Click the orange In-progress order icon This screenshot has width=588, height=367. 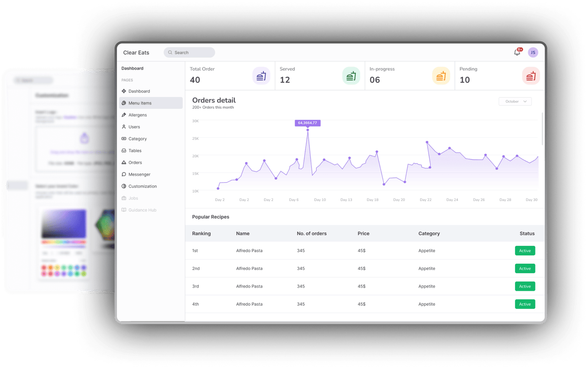[441, 76]
